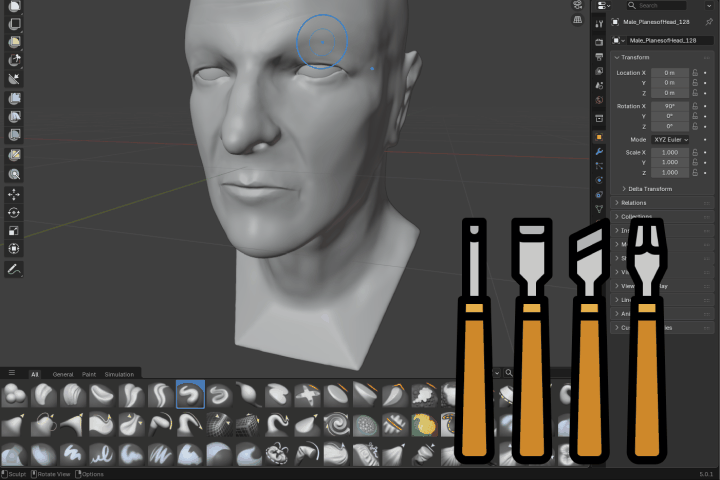Viewport: 720px width, 480px height.
Task: Open the asset shelf hamburger menu
Action: (x=12, y=373)
